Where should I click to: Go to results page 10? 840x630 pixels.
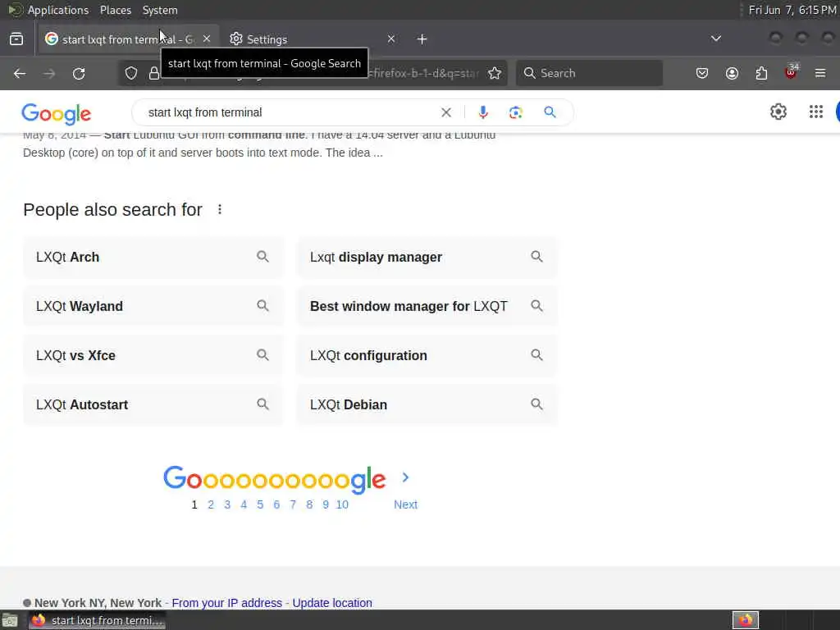point(342,504)
